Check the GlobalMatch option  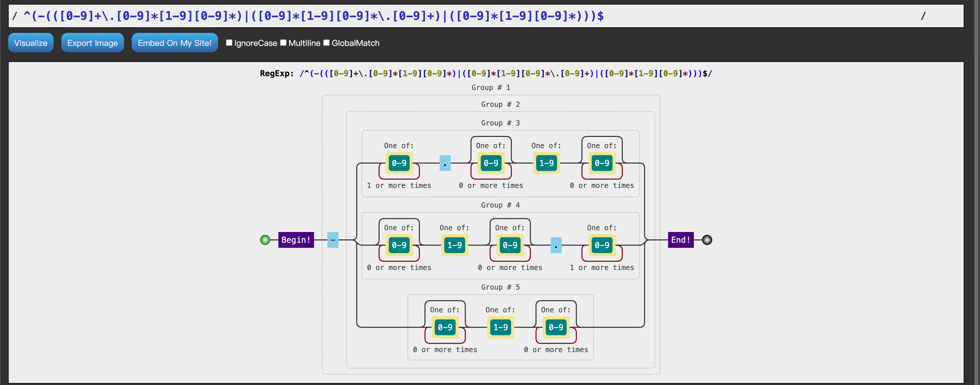(x=326, y=43)
